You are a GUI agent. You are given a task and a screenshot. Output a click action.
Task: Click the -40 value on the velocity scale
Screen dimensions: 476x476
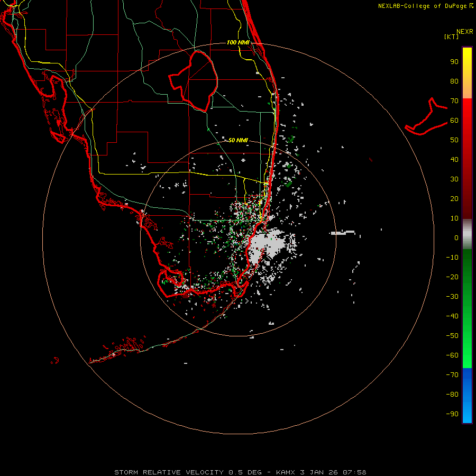(x=452, y=316)
